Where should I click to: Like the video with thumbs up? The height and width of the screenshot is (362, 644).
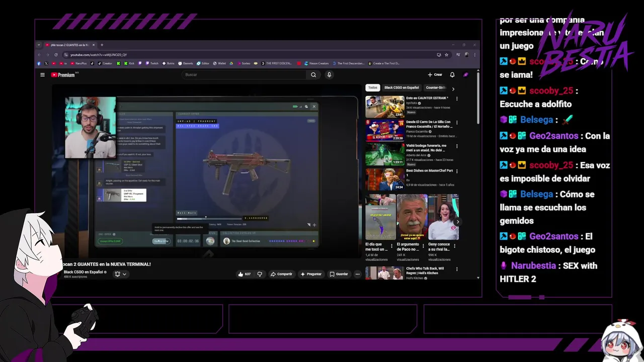(245, 274)
